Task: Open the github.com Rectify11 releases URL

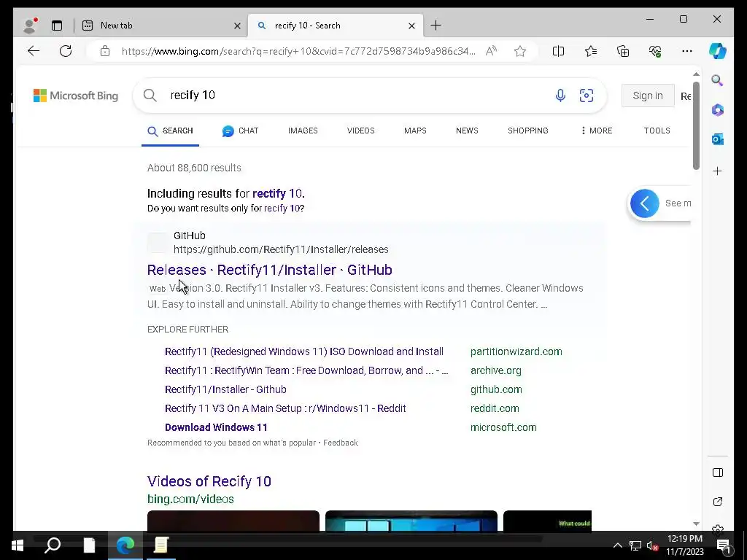Action: 281,249
